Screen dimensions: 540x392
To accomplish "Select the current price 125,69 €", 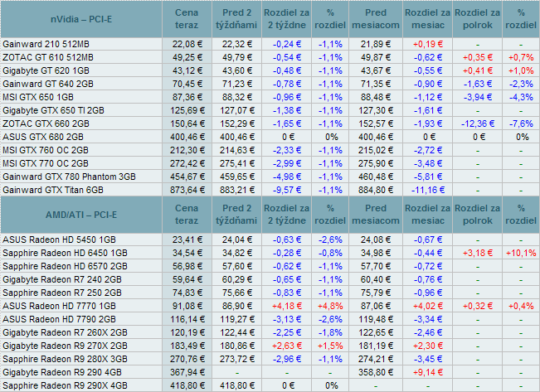I will [x=187, y=110].
